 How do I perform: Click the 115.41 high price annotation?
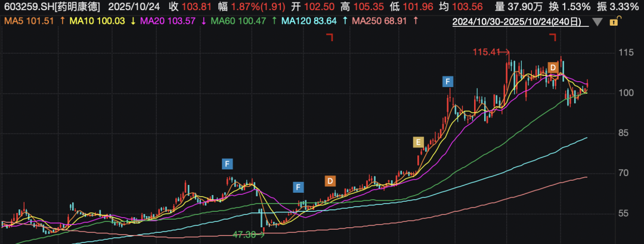486,52
